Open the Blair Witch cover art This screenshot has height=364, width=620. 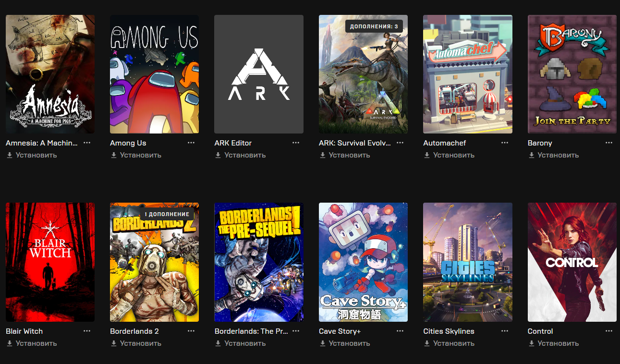50,262
